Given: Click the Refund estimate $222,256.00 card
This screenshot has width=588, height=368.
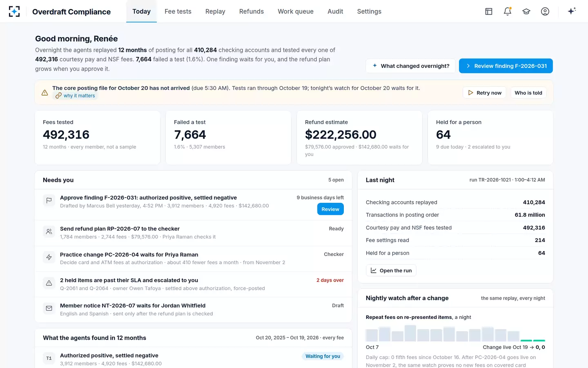Looking at the screenshot, I should 359,137.
